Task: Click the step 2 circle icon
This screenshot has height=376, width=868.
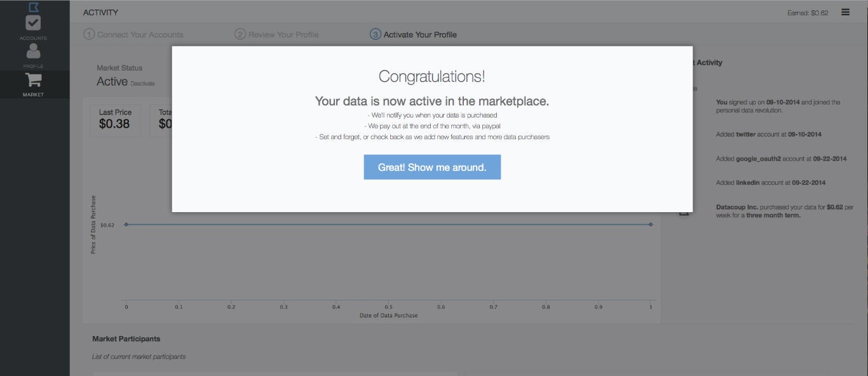Action: tap(240, 34)
